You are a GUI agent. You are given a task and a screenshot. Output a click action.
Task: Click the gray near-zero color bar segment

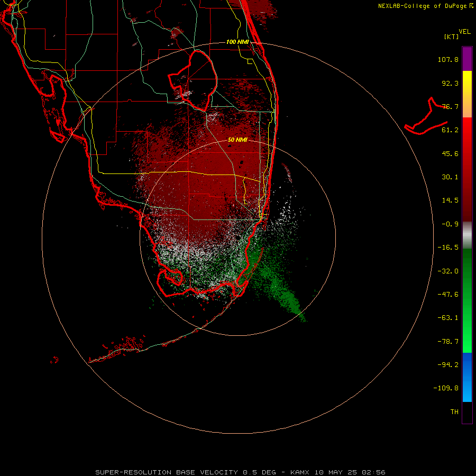click(x=467, y=234)
